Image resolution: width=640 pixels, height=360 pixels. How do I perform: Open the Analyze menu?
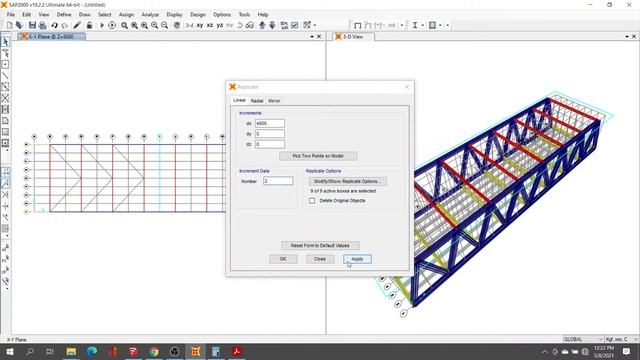150,14
